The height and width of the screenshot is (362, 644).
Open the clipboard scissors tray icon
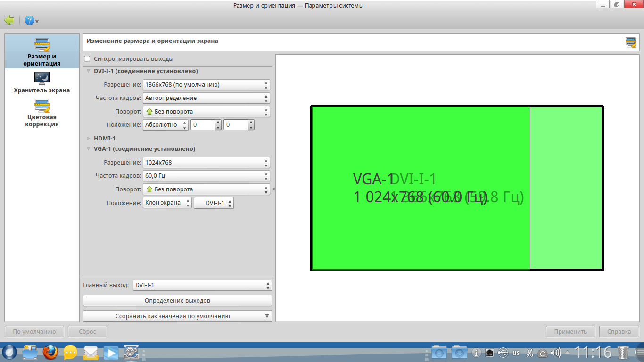point(529,353)
